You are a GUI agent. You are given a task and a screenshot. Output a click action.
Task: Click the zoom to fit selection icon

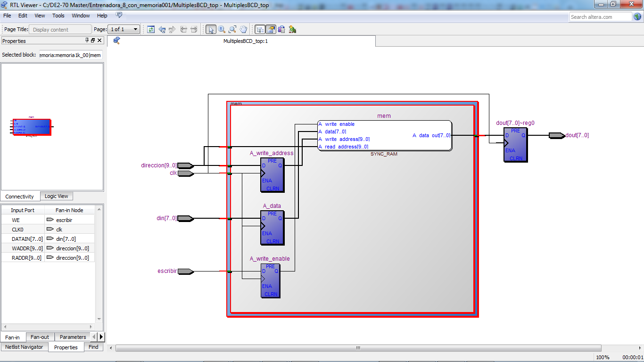point(232,29)
